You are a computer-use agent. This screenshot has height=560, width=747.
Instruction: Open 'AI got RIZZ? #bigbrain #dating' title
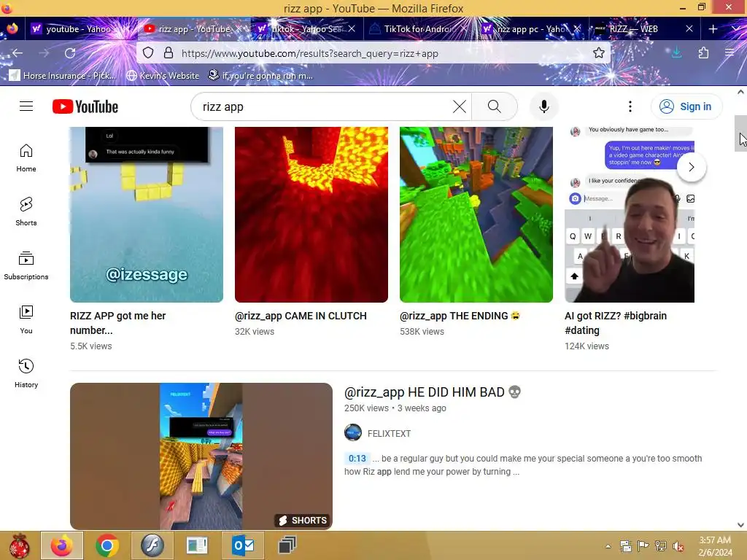[616, 323]
